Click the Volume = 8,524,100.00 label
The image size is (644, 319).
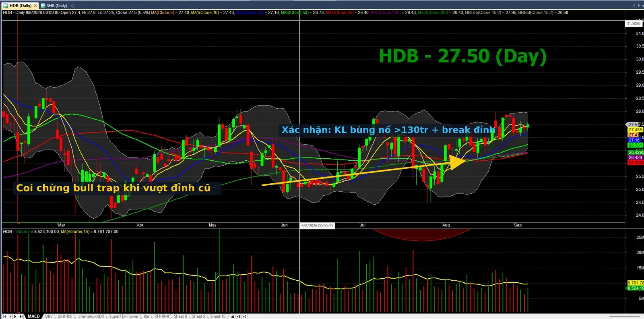click(x=37, y=232)
